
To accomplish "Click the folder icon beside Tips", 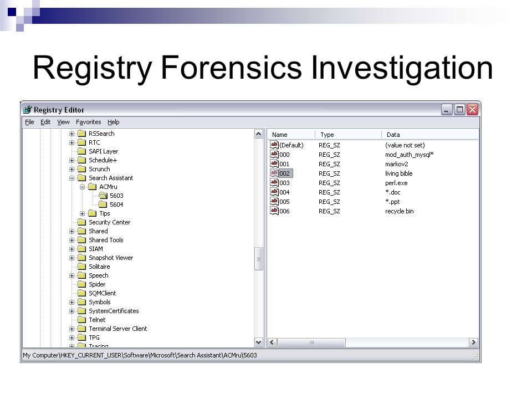I will coord(93,213).
